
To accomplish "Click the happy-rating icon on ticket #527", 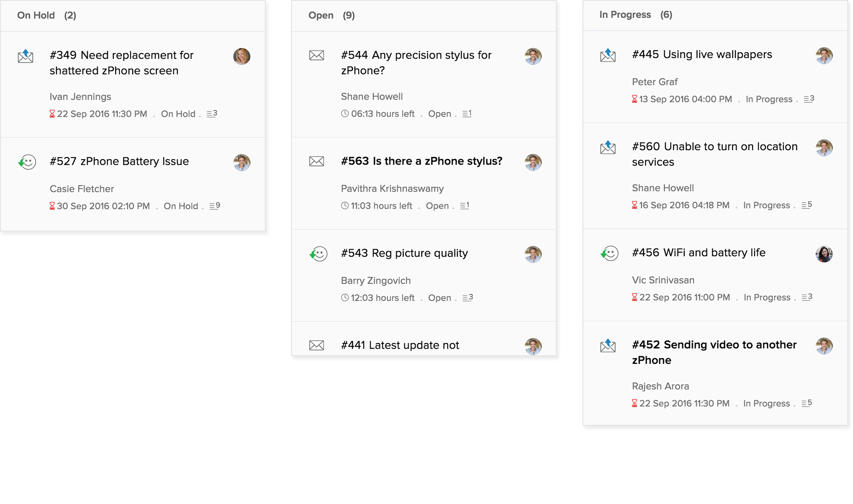I will tap(27, 162).
